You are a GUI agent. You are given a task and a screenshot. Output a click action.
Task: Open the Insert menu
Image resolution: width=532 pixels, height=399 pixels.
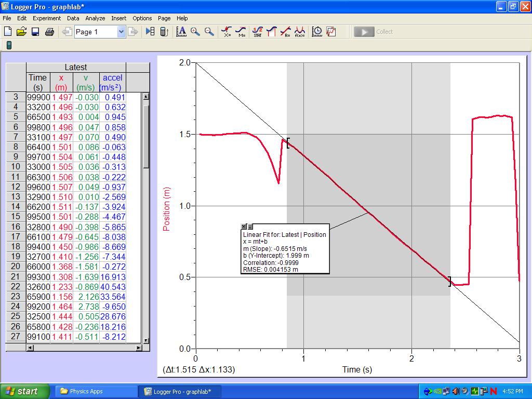[x=119, y=18]
